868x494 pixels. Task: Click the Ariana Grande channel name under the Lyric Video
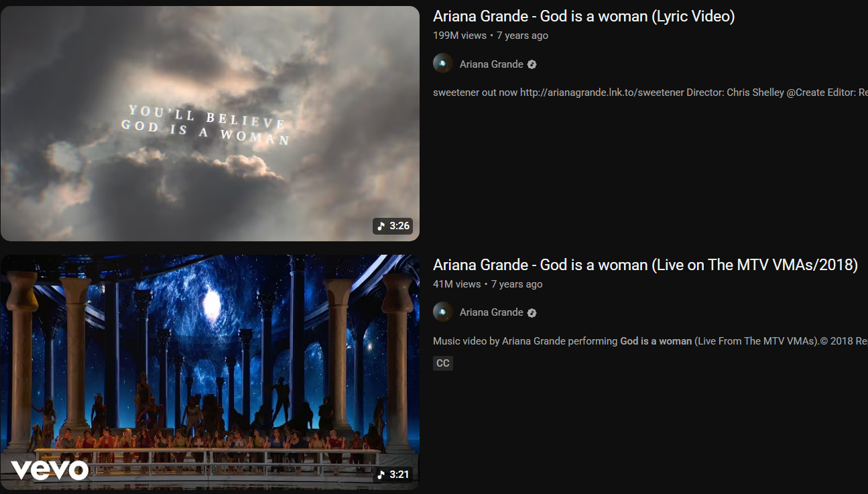click(x=491, y=64)
